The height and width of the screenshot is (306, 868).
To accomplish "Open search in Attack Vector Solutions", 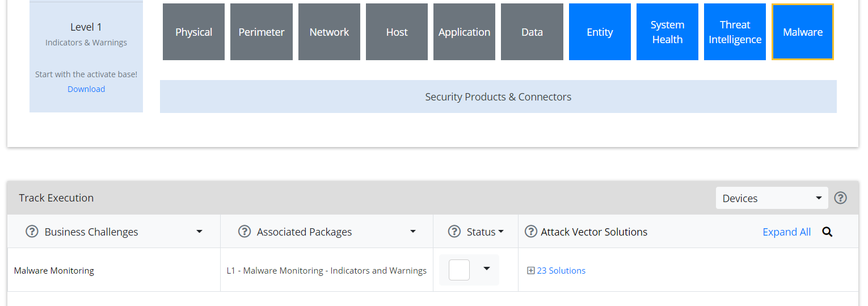I will click(827, 232).
